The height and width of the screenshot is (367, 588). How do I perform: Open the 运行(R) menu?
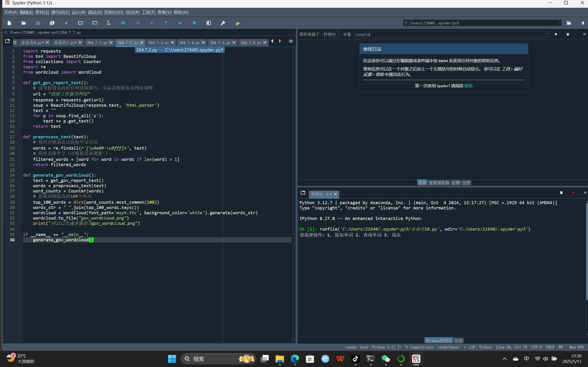coord(79,12)
